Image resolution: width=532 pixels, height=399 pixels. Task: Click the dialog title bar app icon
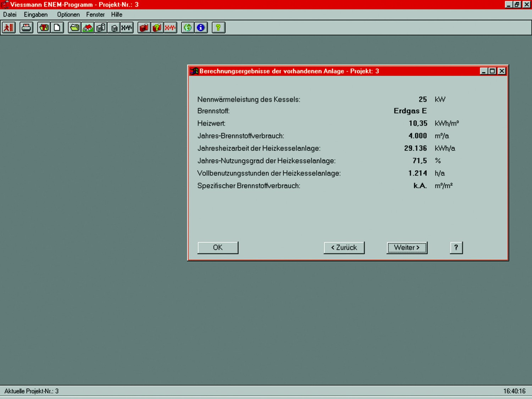tap(194, 71)
